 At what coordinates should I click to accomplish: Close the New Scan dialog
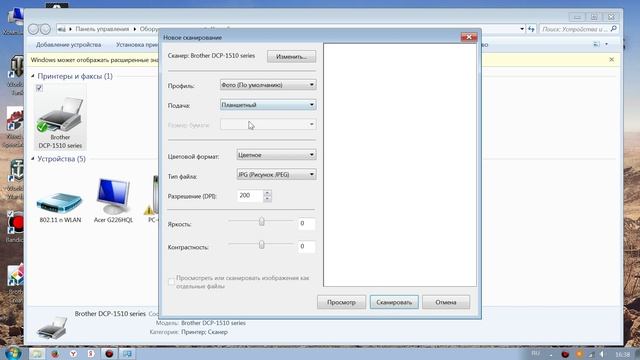(x=469, y=37)
